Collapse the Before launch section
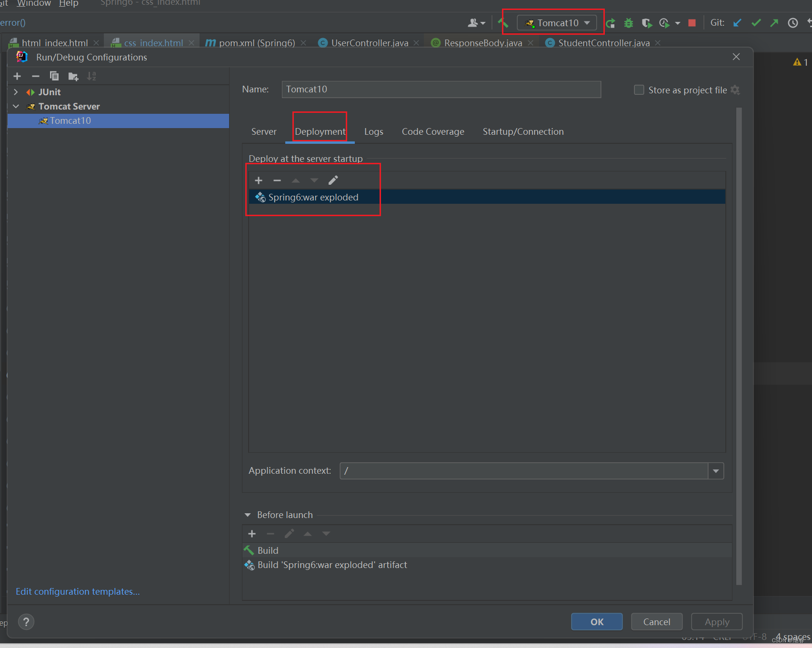The height and width of the screenshot is (648, 812). tap(248, 515)
